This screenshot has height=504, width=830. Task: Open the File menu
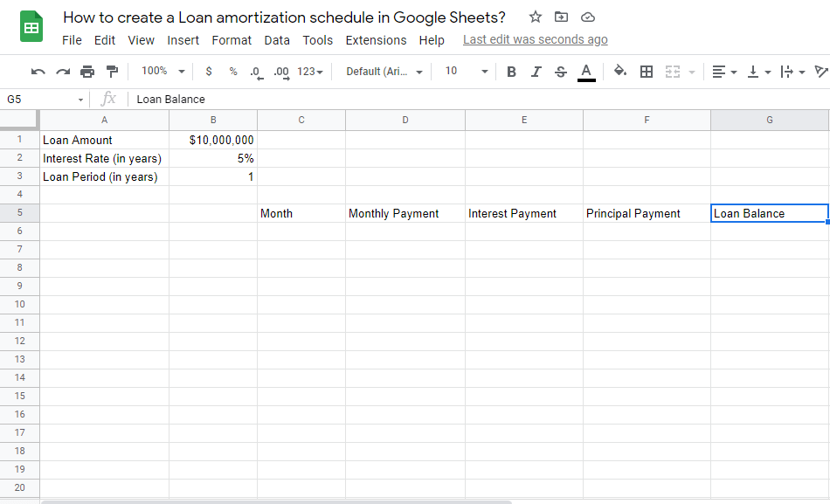pyautogui.click(x=72, y=40)
